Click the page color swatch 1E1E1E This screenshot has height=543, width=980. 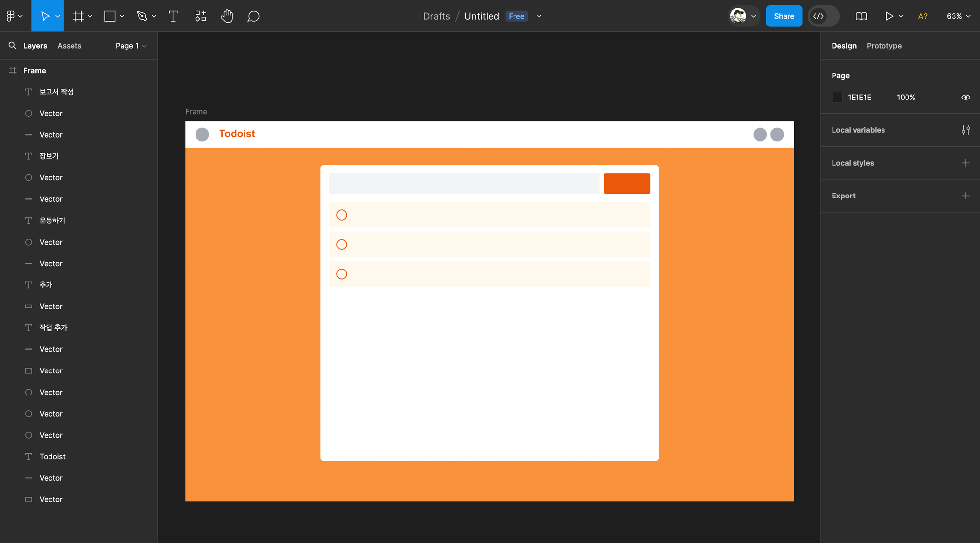[837, 97]
